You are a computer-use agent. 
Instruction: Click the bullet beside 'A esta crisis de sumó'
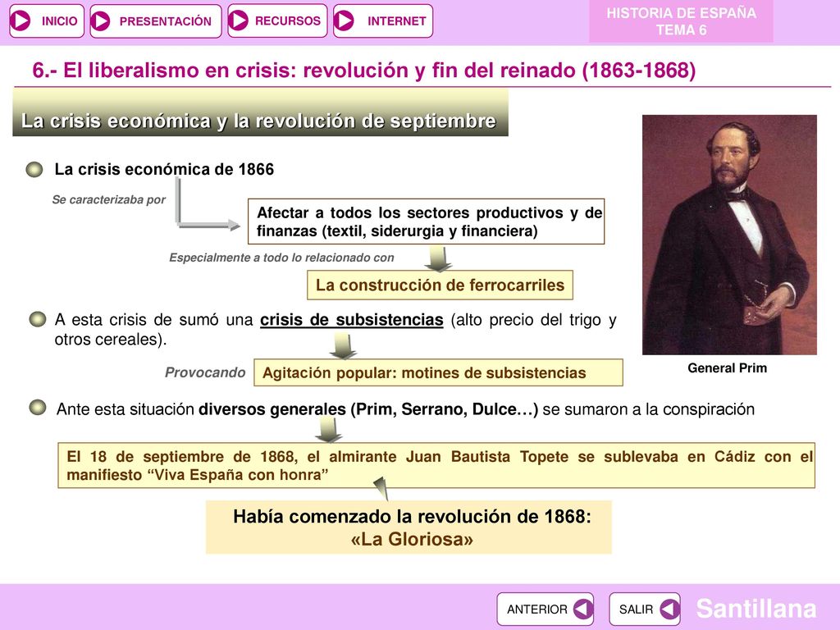point(38,319)
